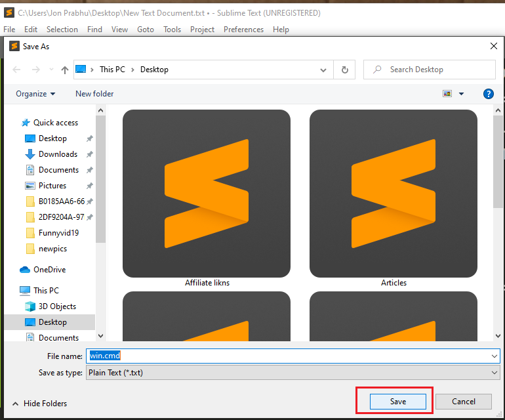Go up one folder level arrow
Image resolution: width=505 pixels, height=420 pixels.
[x=65, y=70]
